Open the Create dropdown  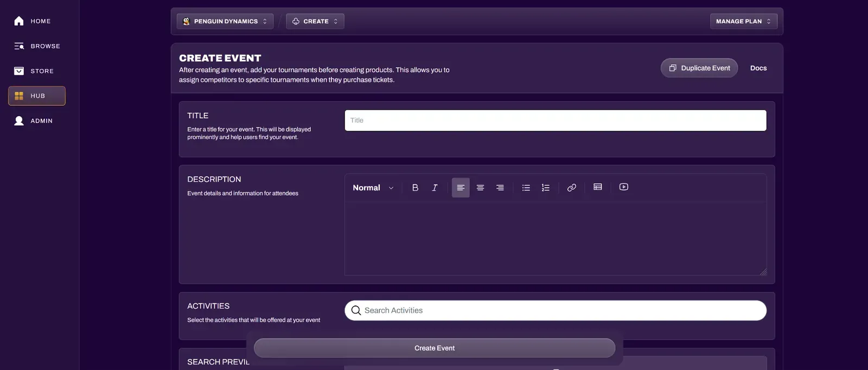[315, 21]
